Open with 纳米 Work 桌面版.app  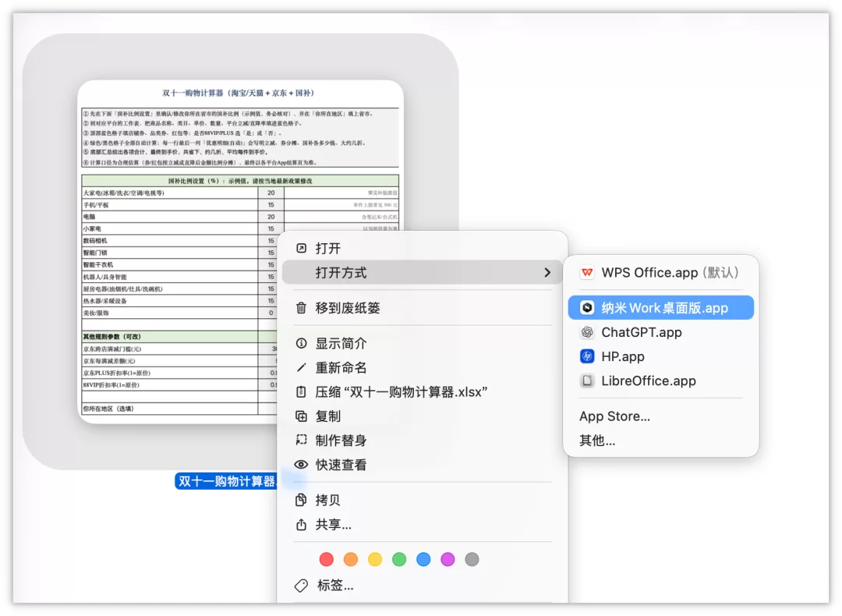click(661, 308)
